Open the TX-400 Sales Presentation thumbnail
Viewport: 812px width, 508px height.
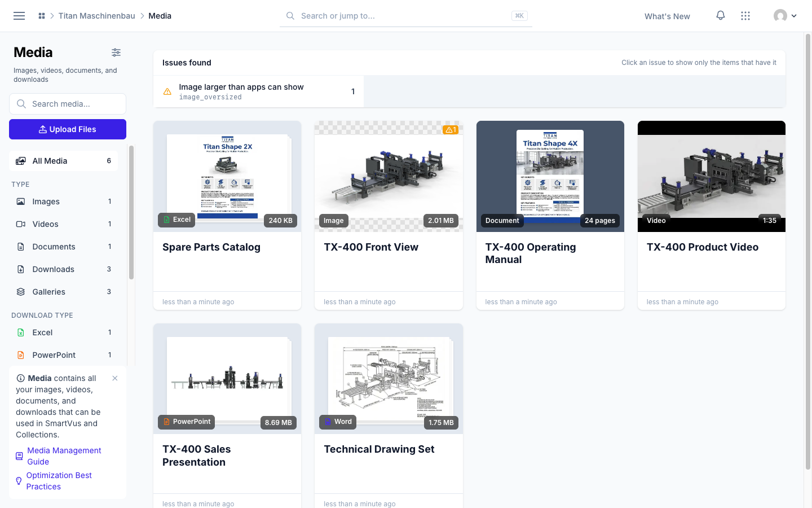pyautogui.click(x=227, y=379)
